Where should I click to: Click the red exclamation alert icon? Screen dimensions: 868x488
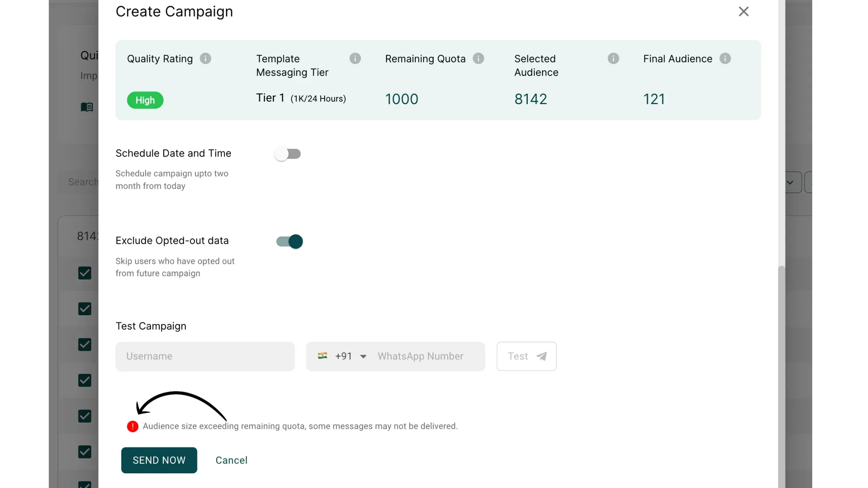click(132, 426)
